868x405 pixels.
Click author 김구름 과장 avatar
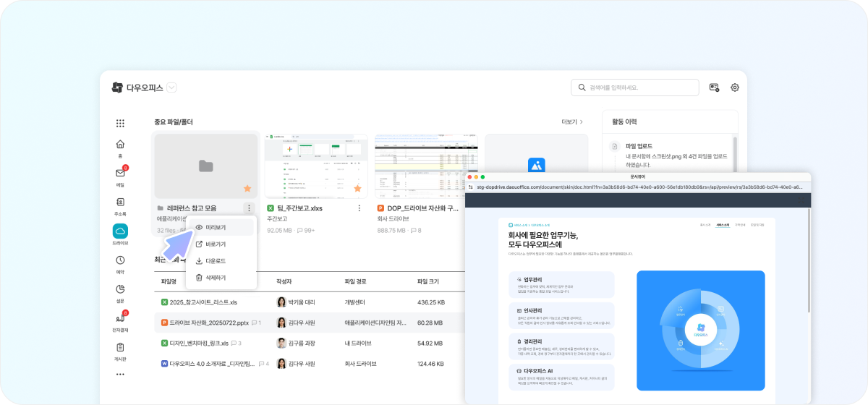[x=281, y=343]
